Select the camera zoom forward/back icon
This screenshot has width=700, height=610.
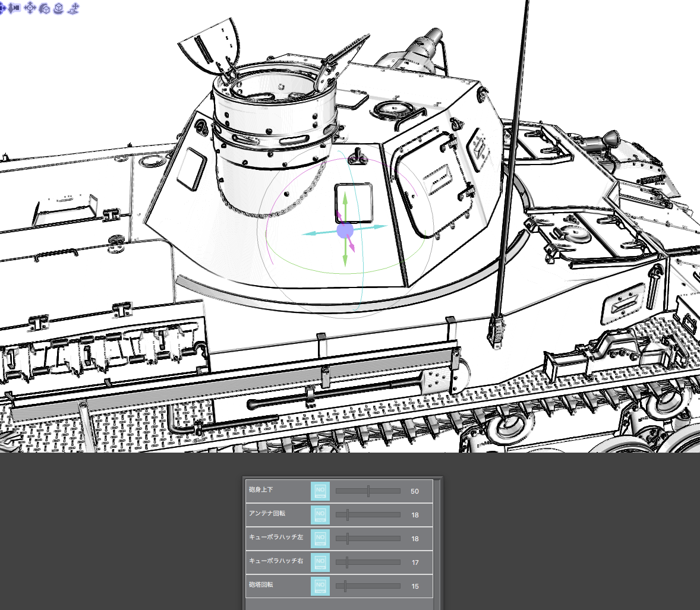pyautogui.click(x=15, y=8)
